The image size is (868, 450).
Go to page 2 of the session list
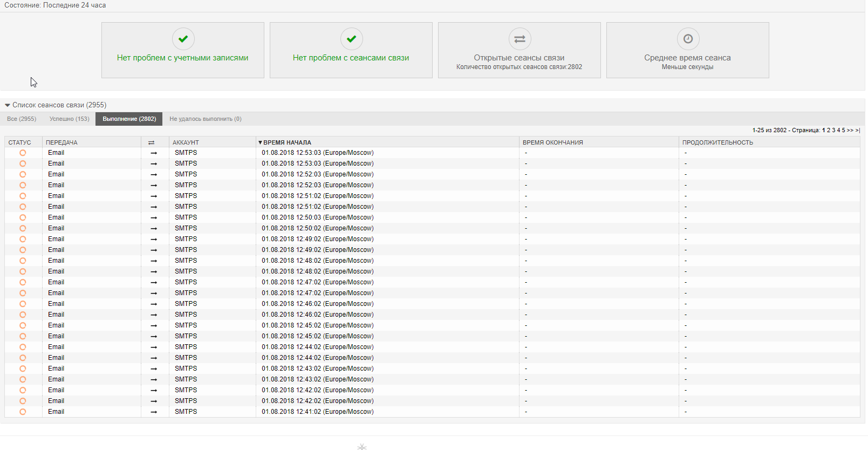[829, 130]
